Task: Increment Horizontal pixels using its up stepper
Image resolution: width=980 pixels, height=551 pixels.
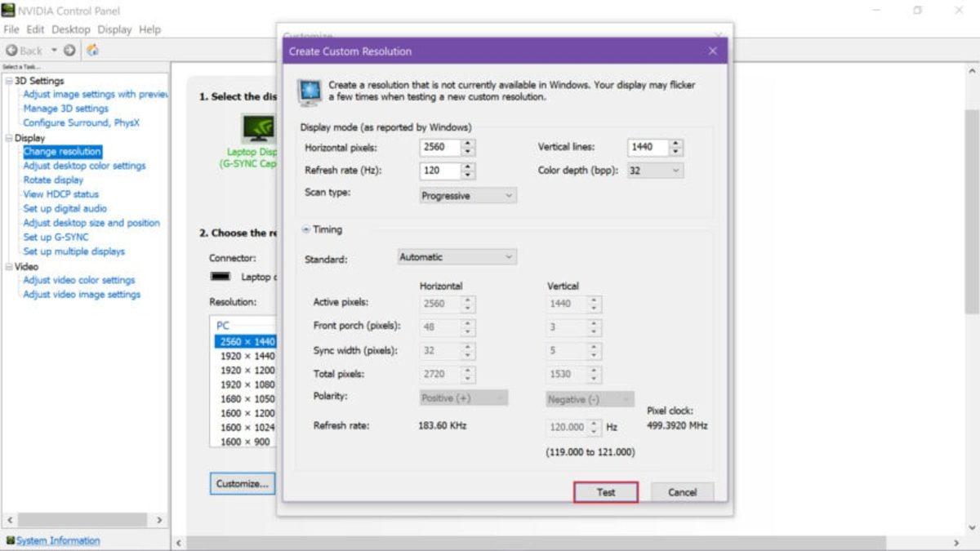Action: click(x=468, y=143)
